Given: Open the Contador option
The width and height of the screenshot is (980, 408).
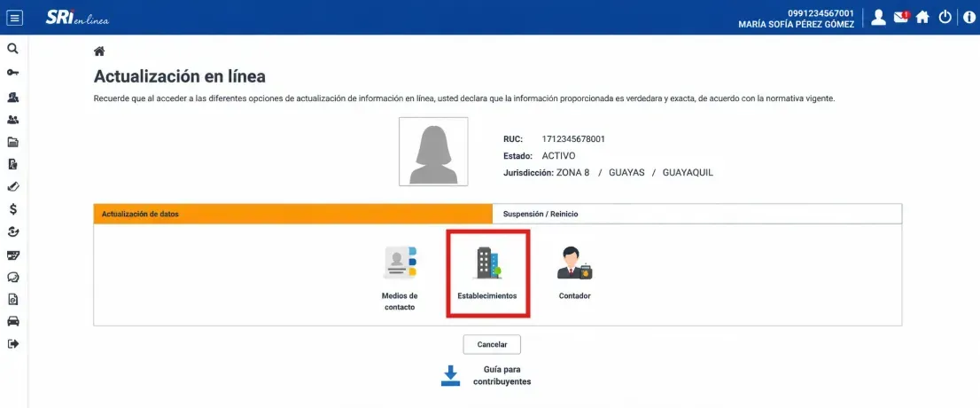Looking at the screenshot, I should (x=574, y=273).
